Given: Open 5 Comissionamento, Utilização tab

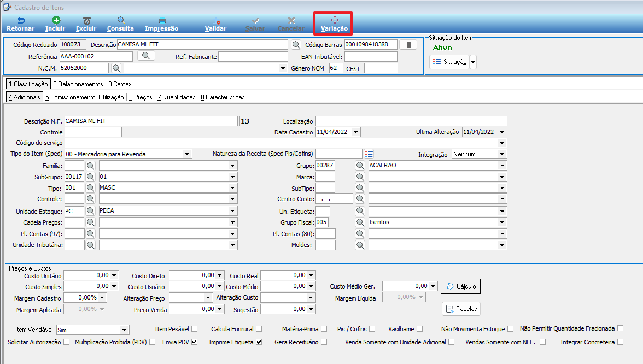Looking at the screenshot, I should 84,97.
